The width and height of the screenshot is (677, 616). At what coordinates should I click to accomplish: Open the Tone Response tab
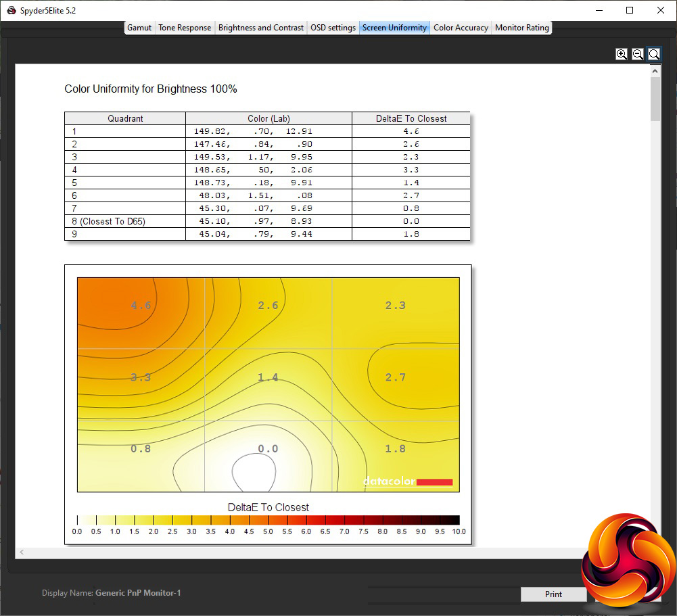click(185, 28)
